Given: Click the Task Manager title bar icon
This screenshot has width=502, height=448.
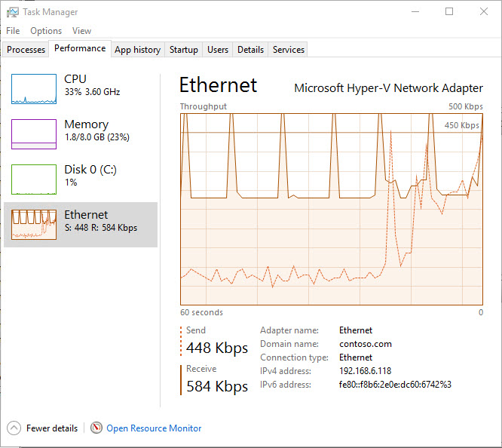Looking at the screenshot, I should pyautogui.click(x=12, y=12).
